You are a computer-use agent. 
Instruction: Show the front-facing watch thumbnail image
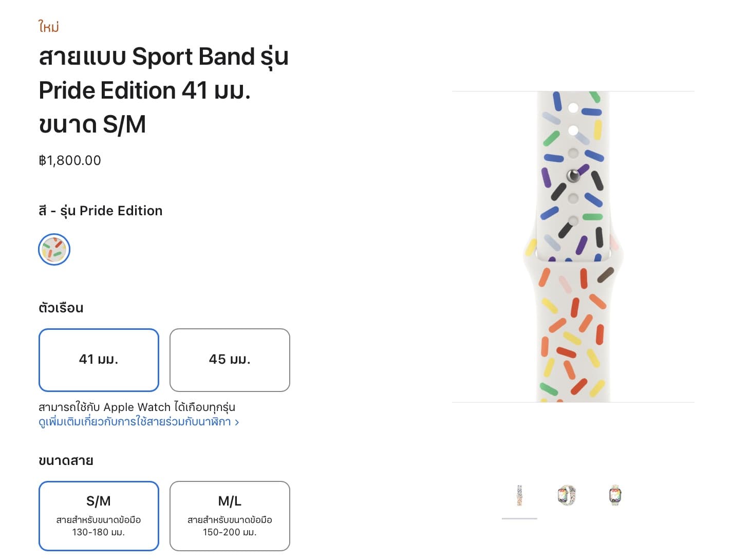615,495
